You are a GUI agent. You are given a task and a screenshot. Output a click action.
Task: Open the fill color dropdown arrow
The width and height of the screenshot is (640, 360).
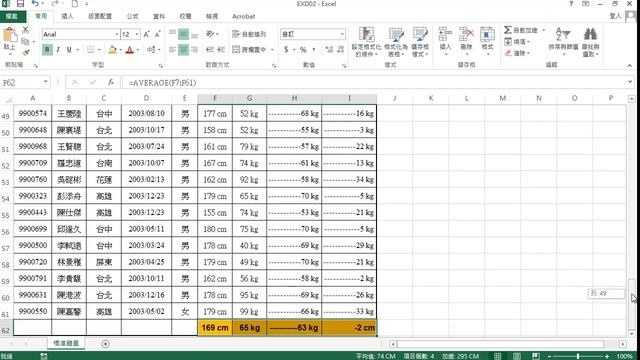click(121, 50)
